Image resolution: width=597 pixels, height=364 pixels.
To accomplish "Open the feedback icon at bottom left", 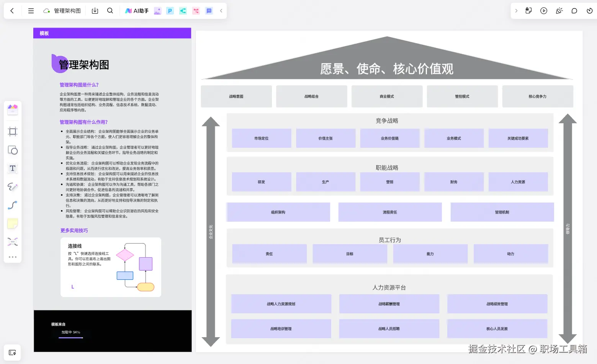I will (13, 353).
